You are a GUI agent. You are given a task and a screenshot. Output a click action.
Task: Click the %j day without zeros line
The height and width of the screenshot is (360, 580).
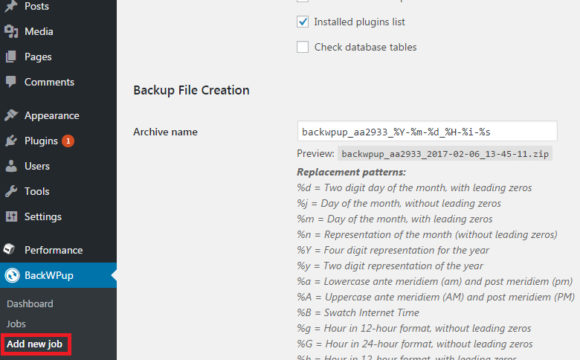tap(399, 203)
